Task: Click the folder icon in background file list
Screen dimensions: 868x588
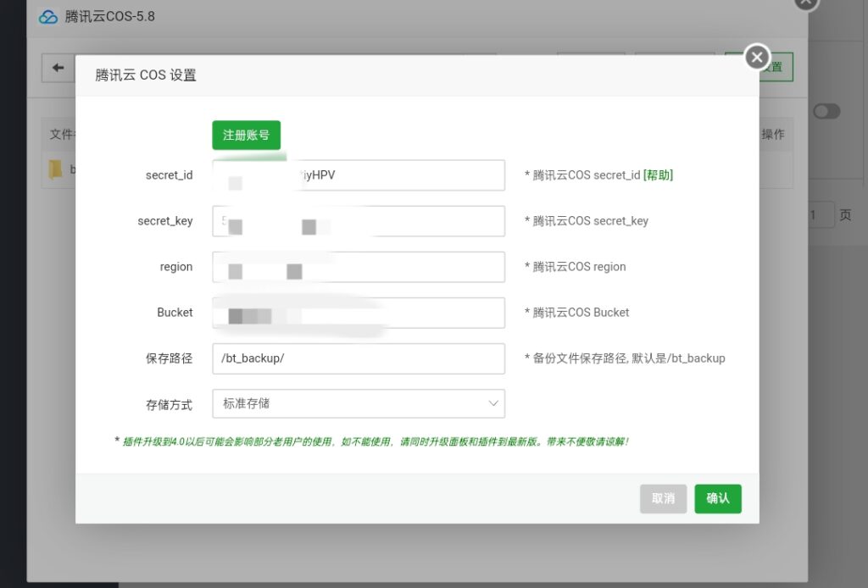Action: [55, 169]
